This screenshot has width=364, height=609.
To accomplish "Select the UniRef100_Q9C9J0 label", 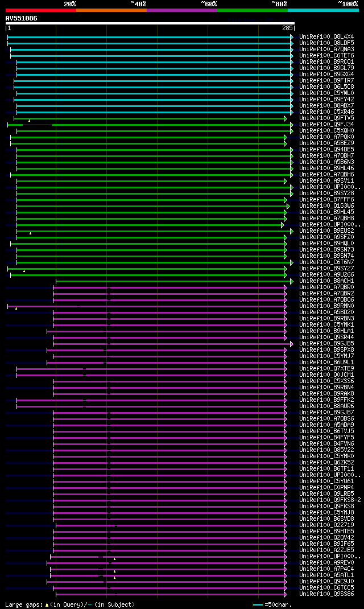I will [326, 582].
